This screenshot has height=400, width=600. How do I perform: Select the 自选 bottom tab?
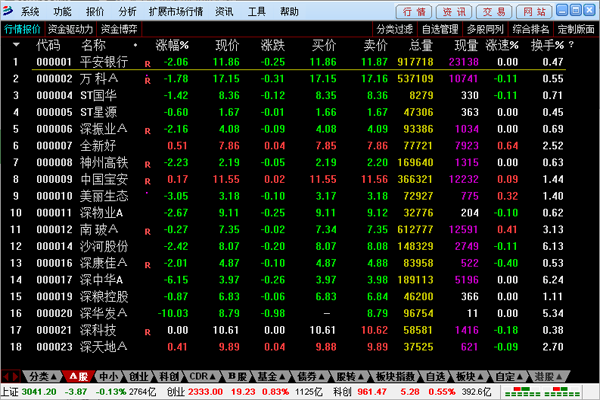tap(436, 377)
